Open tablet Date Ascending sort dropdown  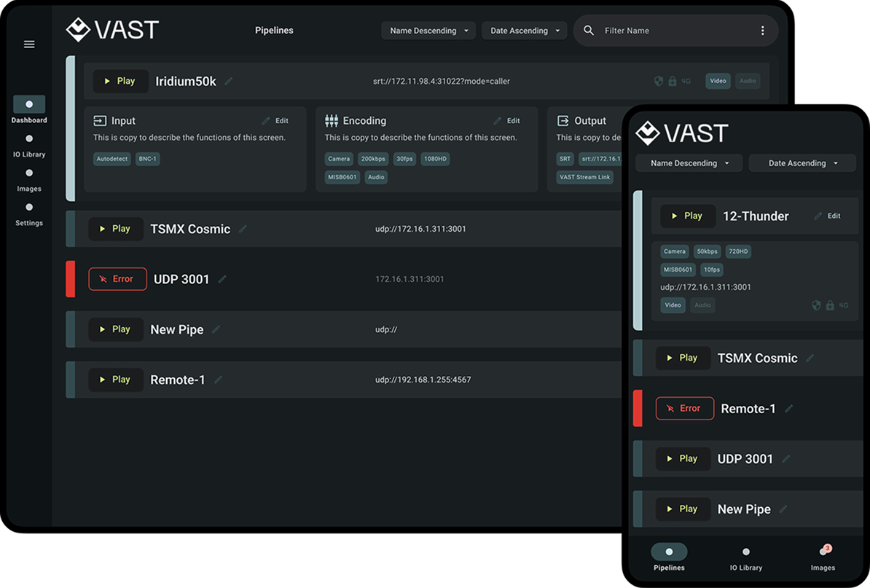(525, 31)
